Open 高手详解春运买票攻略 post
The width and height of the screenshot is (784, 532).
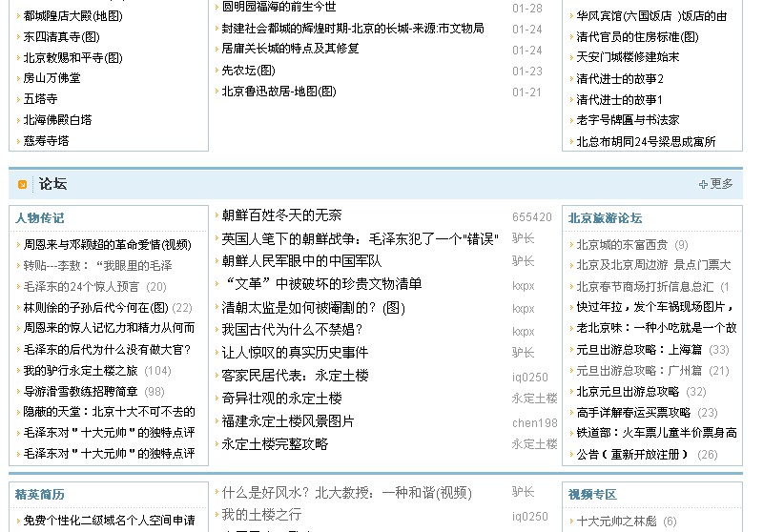tap(633, 413)
